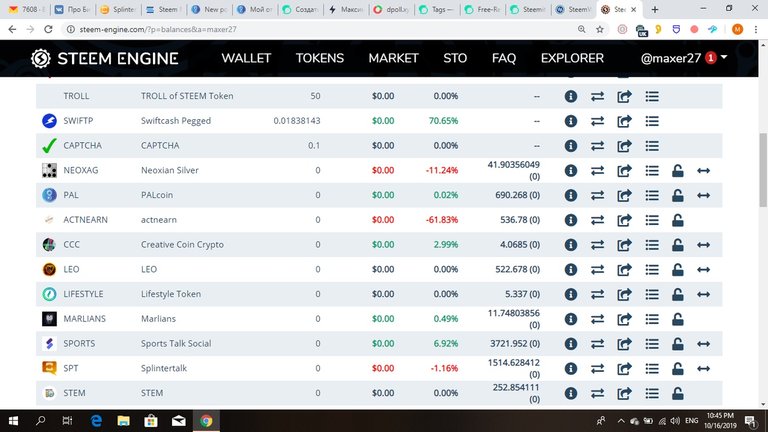768x432 pixels.
Task: Open history list icon in NEOXAG row
Action: point(651,170)
